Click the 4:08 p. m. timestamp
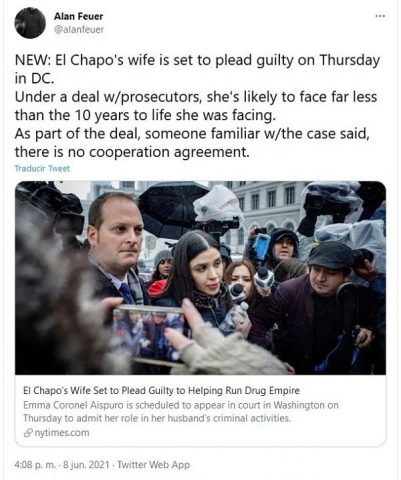 pos(35,465)
